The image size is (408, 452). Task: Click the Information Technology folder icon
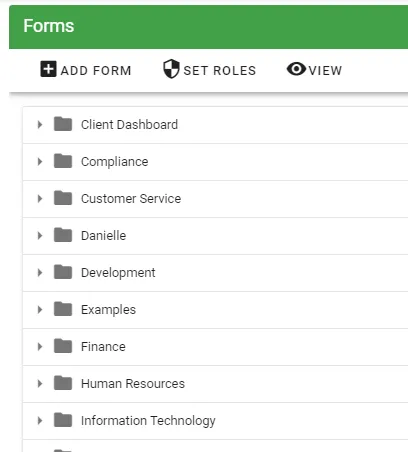point(63,420)
